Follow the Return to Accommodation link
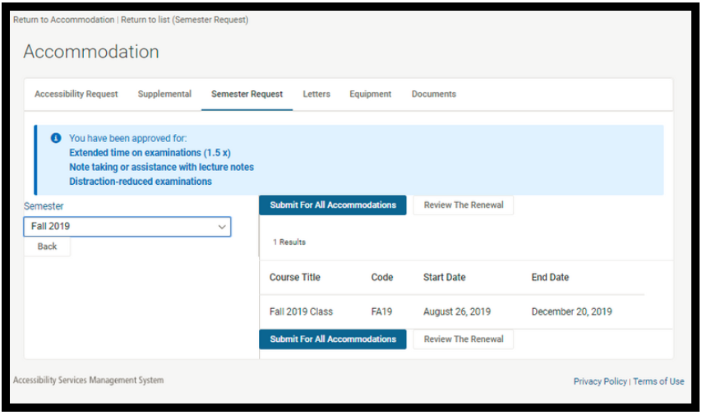Image resolution: width=702 pixels, height=415 pixels. (63, 20)
